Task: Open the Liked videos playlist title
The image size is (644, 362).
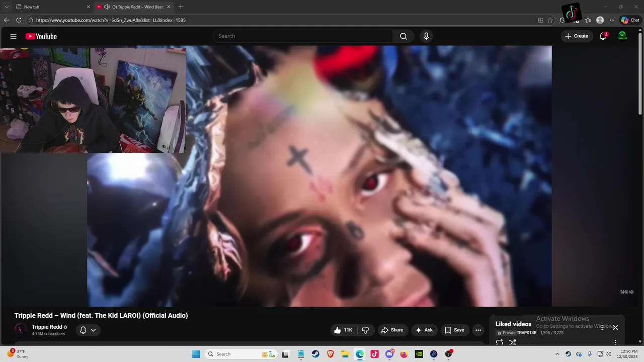Action: (513, 324)
